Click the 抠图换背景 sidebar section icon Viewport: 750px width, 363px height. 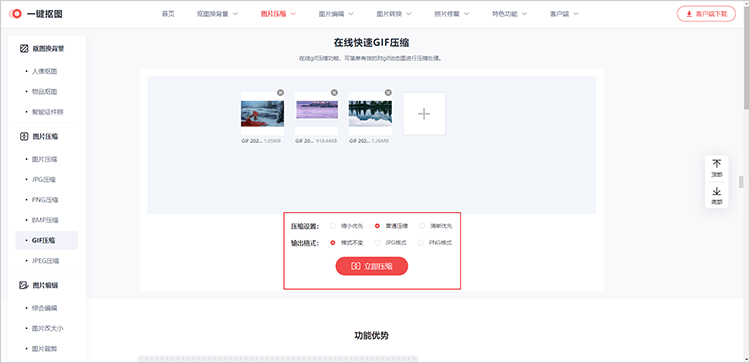point(24,48)
